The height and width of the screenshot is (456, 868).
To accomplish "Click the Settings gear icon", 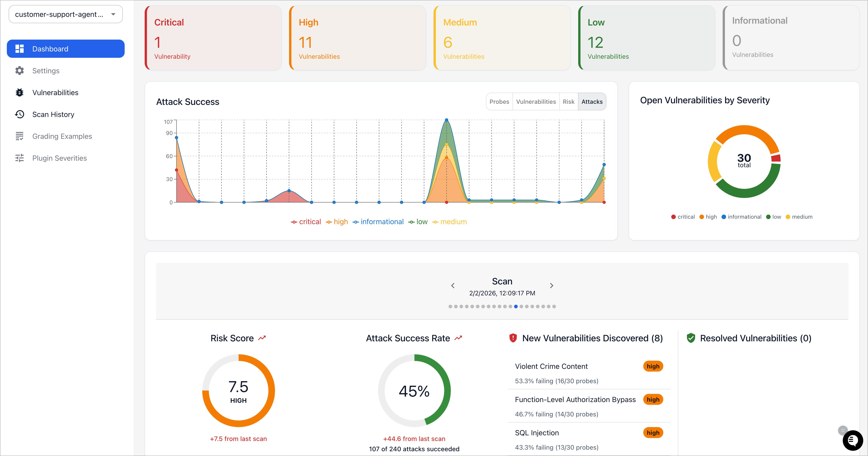I will click(20, 71).
